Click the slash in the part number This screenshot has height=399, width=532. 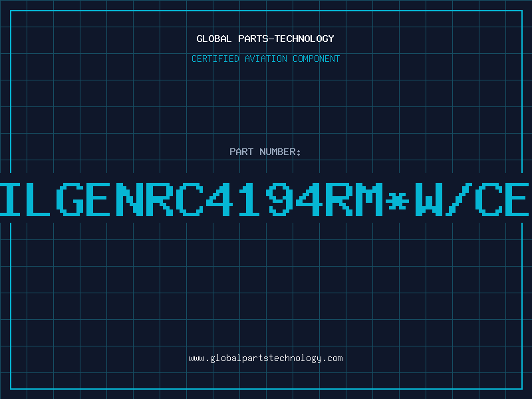(x=458, y=199)
